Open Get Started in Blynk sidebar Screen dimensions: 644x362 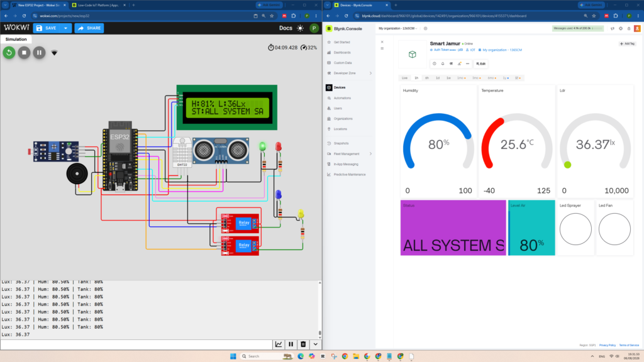pyautogui.click(x=341, y=42)
